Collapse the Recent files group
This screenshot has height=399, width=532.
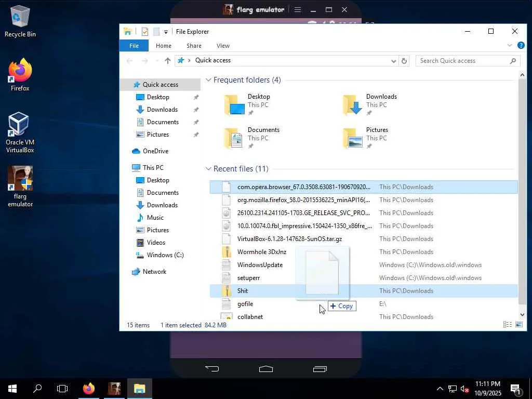coord(208,169)
